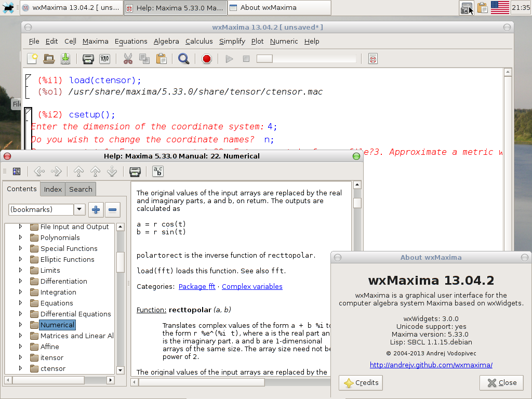Screen dimensions: 532x399
Task: Click the animation frame slider in the toolbar
Action: point(264,59)
